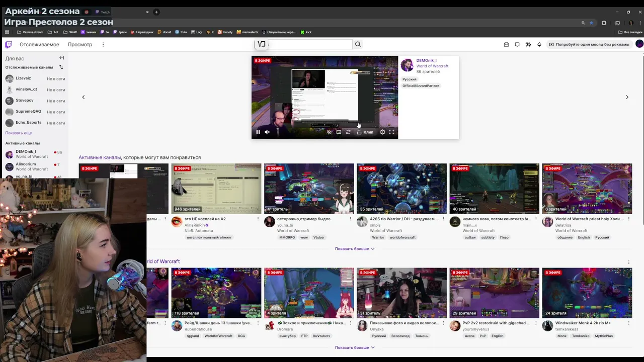The height and width of the screenshot is (362, 644).
Task: Click the MMORPG tag
Action: point(287,237)
